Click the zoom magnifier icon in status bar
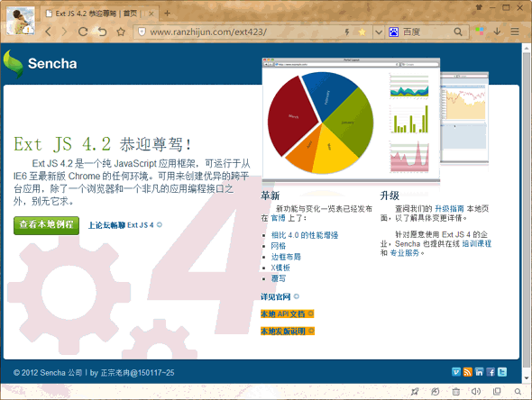The width and height of the screenshot is (532, 400). [x=518, y=392]
